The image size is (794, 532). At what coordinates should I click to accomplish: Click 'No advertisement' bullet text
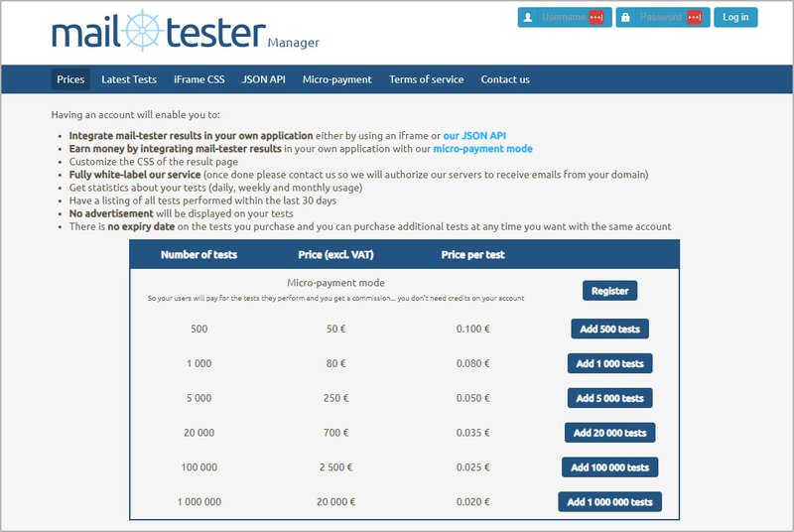pos(111,213)
